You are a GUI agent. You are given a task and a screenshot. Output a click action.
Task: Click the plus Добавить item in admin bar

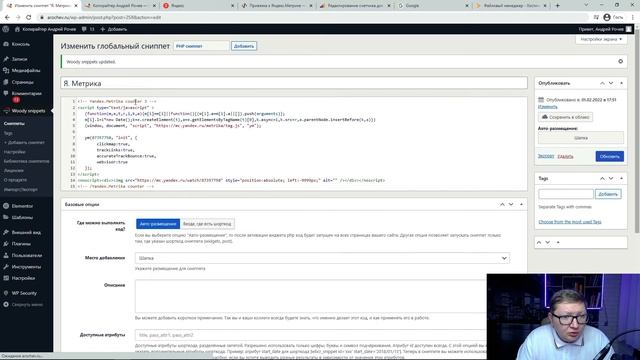click(113, 29)
